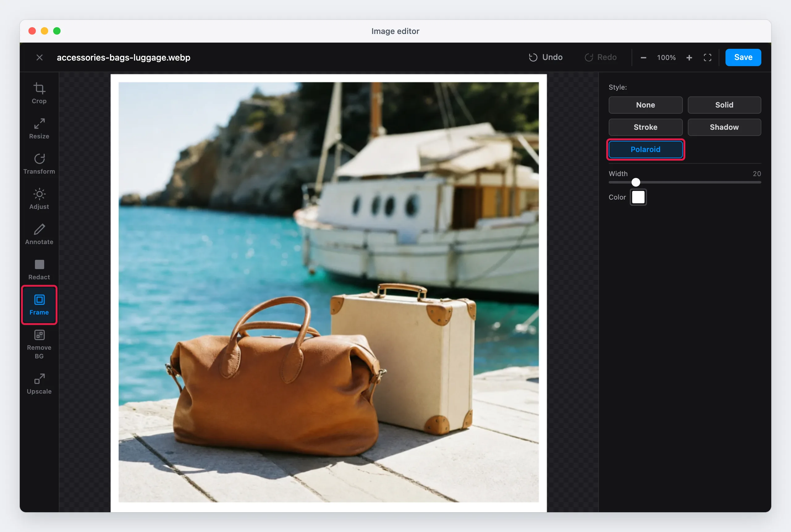Click the macOS green fullscreen button
The width and height of the screenshot is (791, 532).
click(57, 31)
